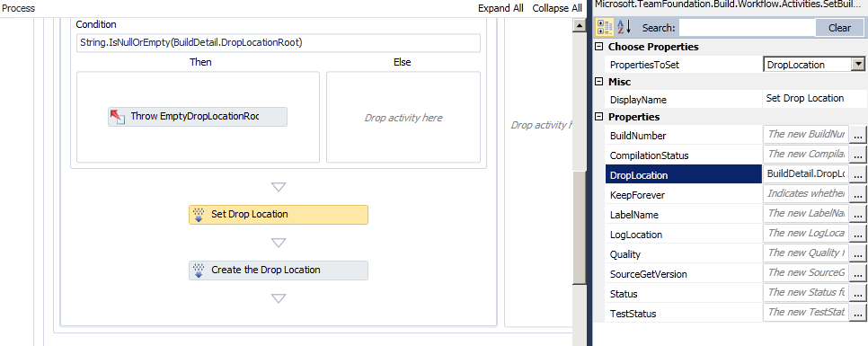Click insertion triangle above Set Drop Location

pyautogui.click(x=279, y=187)
